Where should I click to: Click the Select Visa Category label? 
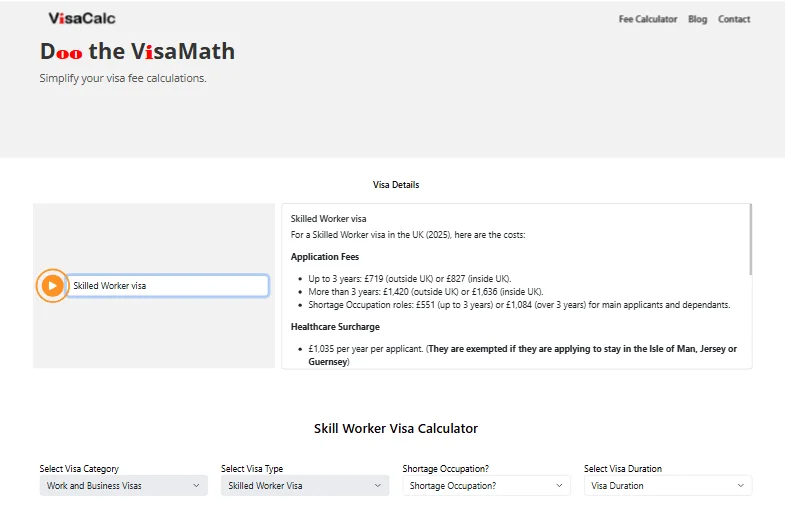point(79,468)
